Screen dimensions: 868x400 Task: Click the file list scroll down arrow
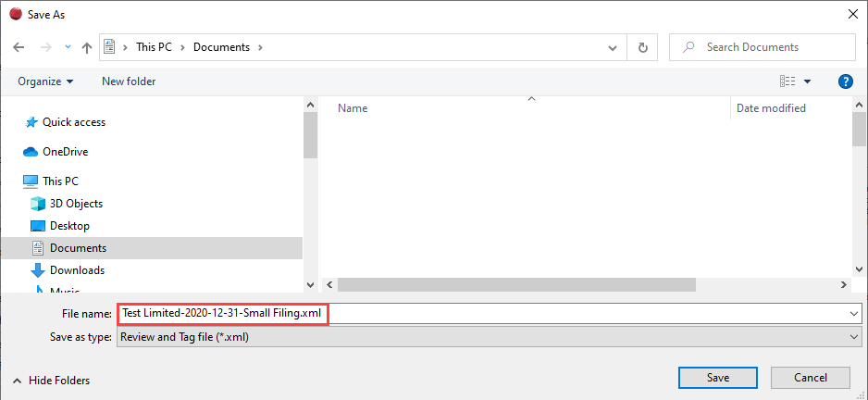(x=859, y=269)
